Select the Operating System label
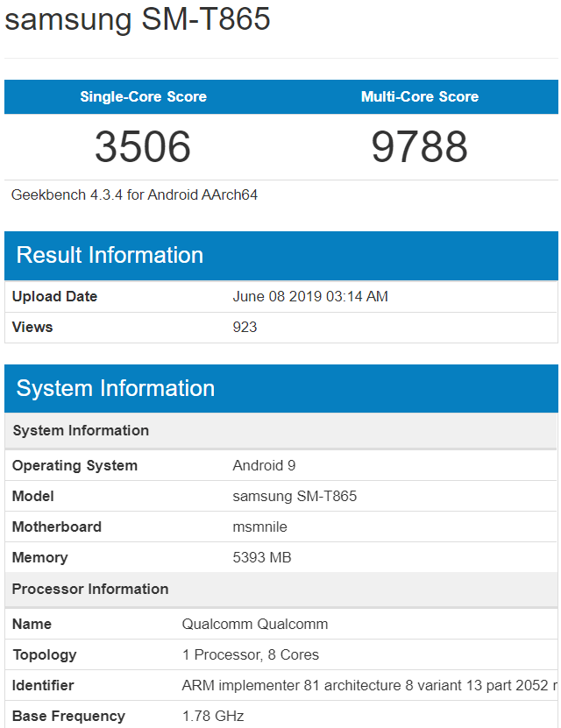 pos(75,466)
